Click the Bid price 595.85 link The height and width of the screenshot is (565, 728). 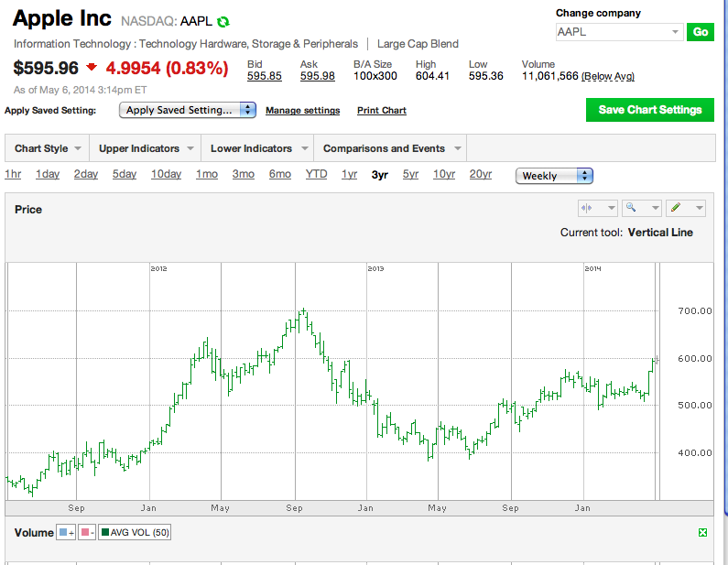click(x=264, y=76)
